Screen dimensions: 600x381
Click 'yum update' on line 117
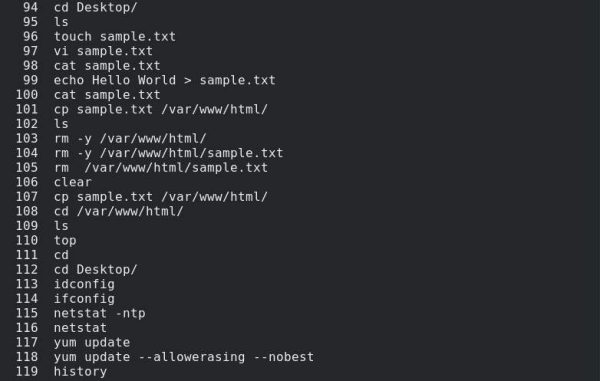92,342
